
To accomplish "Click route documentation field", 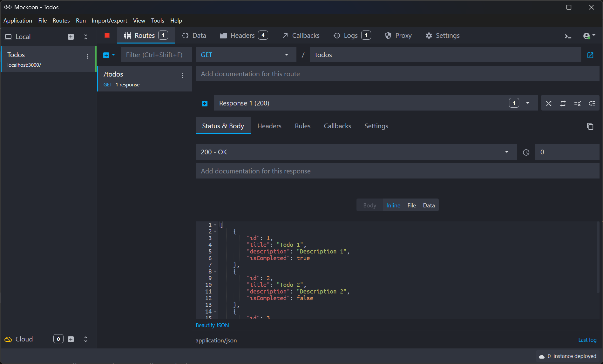I will [x=397, y=74].
